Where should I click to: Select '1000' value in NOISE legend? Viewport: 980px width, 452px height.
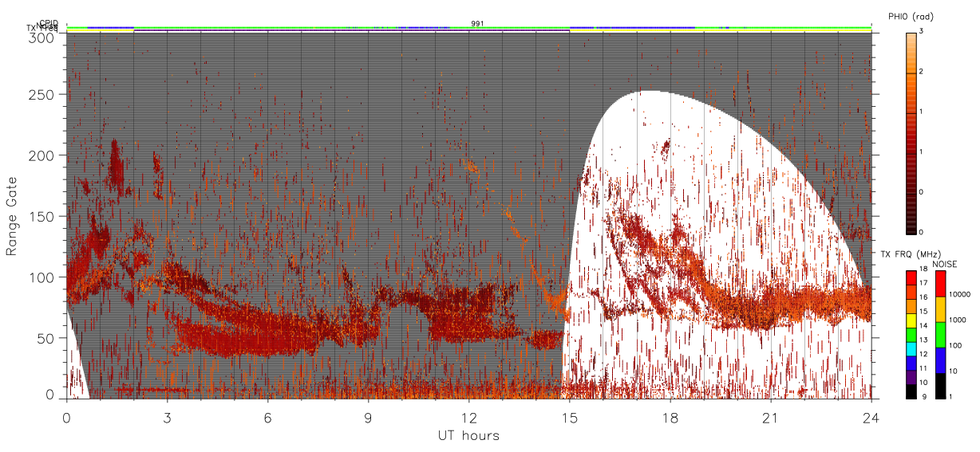tap(958, 320)
